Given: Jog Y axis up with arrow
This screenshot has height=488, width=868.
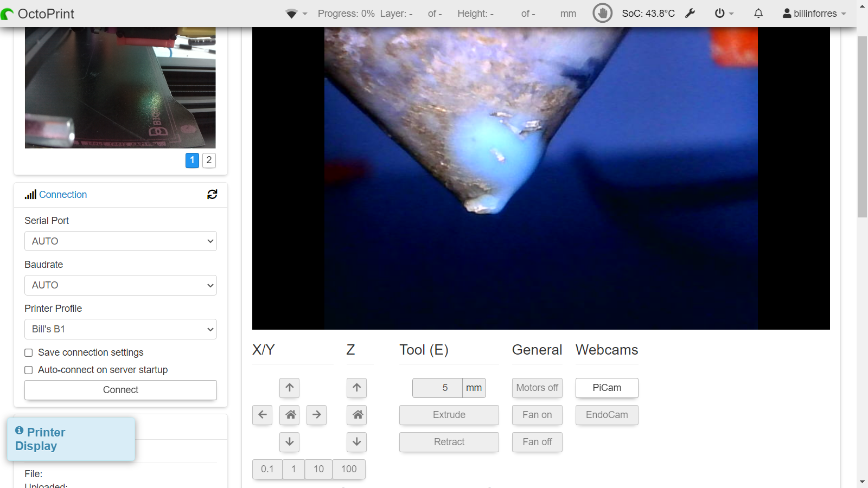Looking at the screenshot, I should pyautogui.click(x=290, y=388).
